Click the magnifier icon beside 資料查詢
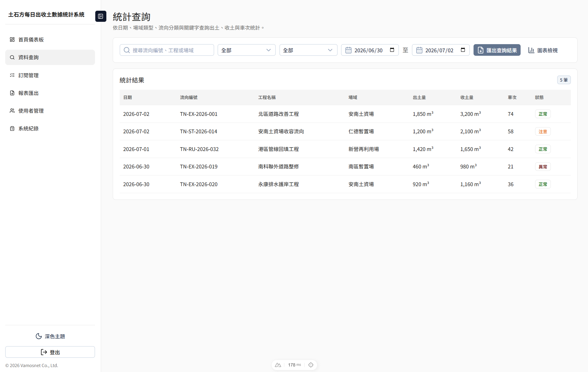 pos(12,57)
